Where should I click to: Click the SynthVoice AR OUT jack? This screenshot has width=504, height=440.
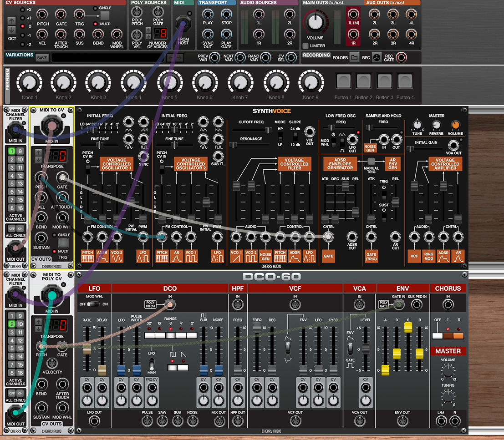click(x=395, y=237)
